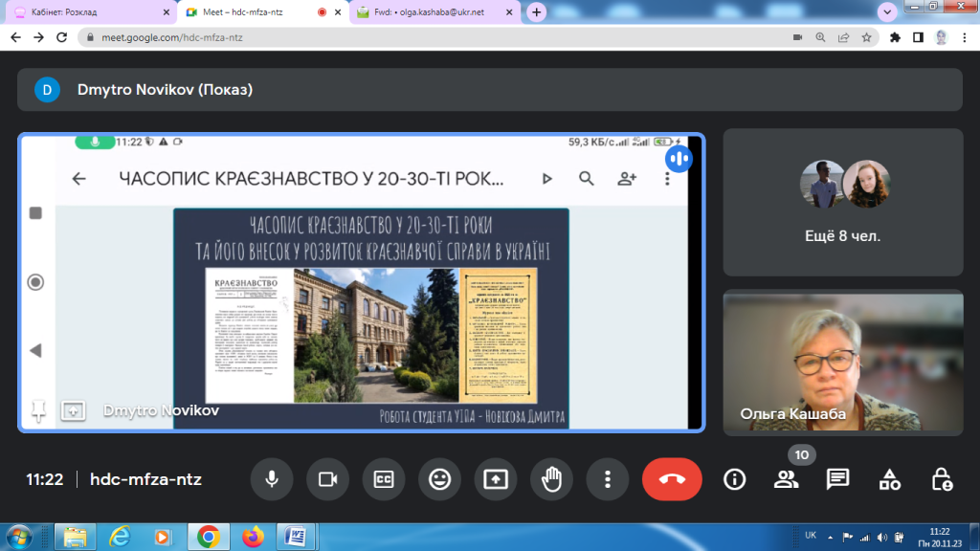Open the emoji reactions button
The height and width of the screenshot is (551, 980).
[439, 479]
